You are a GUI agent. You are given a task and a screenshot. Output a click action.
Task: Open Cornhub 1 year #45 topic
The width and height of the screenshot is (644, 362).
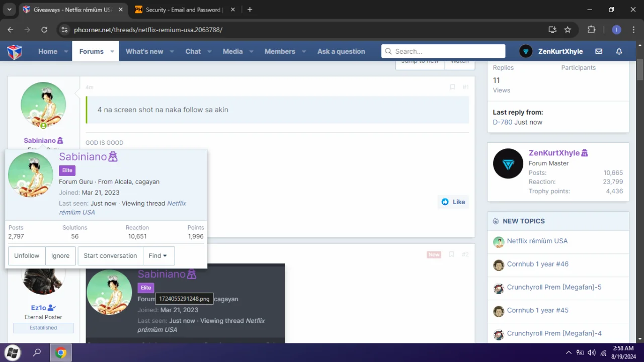click(538, 310)
